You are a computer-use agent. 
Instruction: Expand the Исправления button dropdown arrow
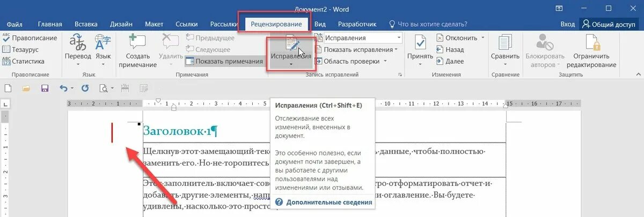(291, 64)
